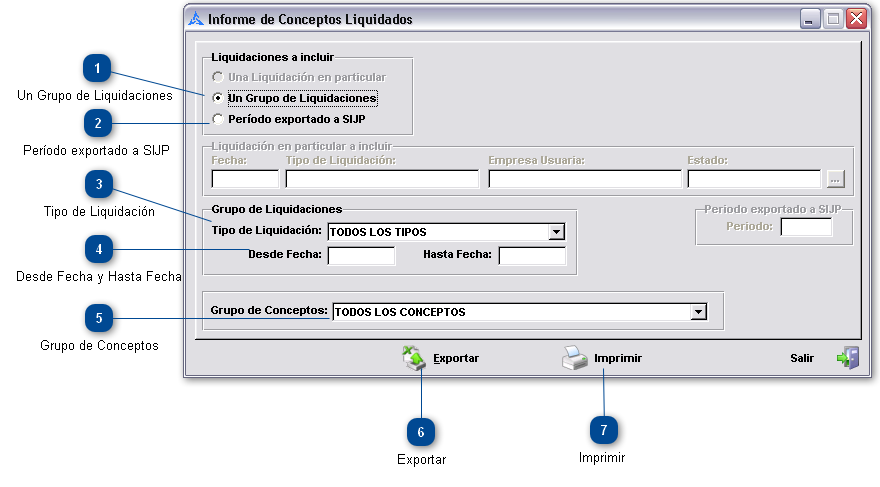Click the application logo in title bar
Screen dimensions: 880x487
(195, 19)
